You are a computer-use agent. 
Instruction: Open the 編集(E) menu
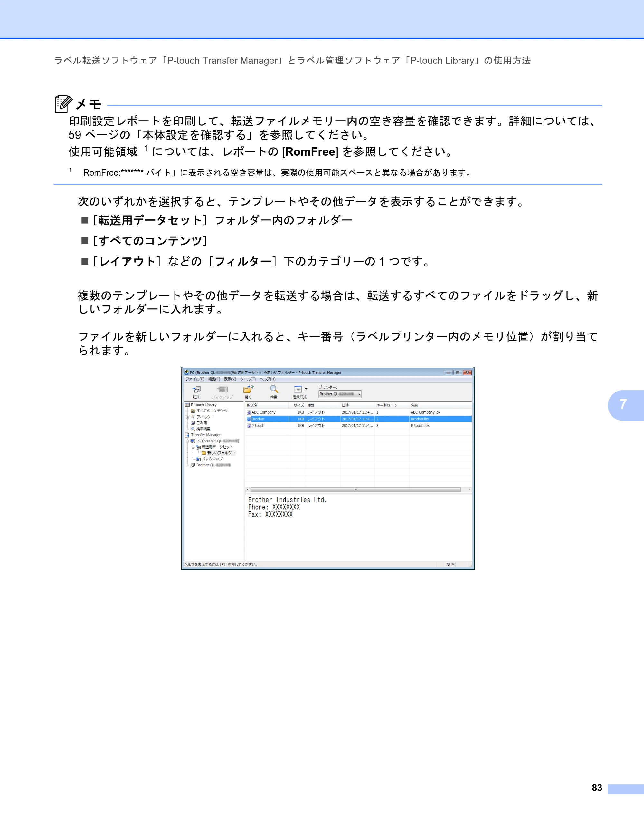pyautogui.click(x=214, y=379)
